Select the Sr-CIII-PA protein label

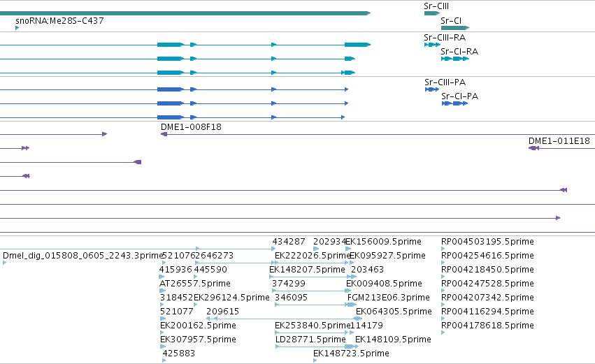[445, 82]
